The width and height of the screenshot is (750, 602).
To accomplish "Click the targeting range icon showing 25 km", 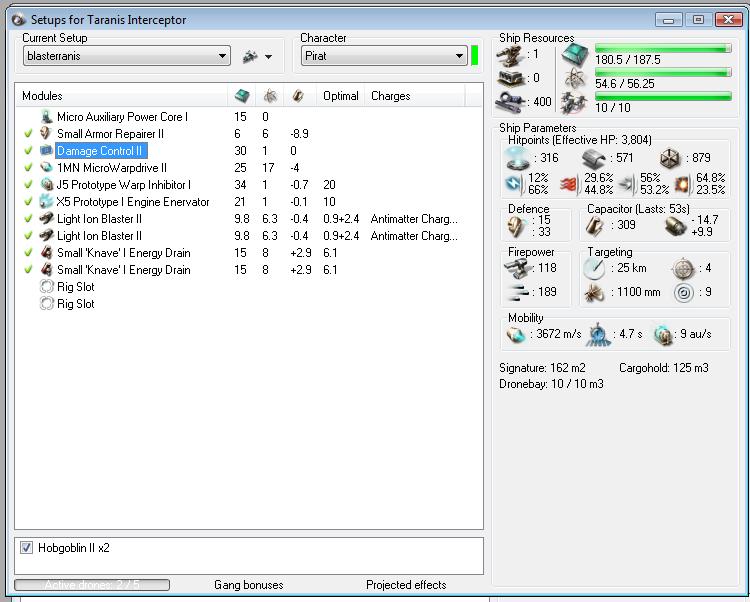I will coord(595,269).
